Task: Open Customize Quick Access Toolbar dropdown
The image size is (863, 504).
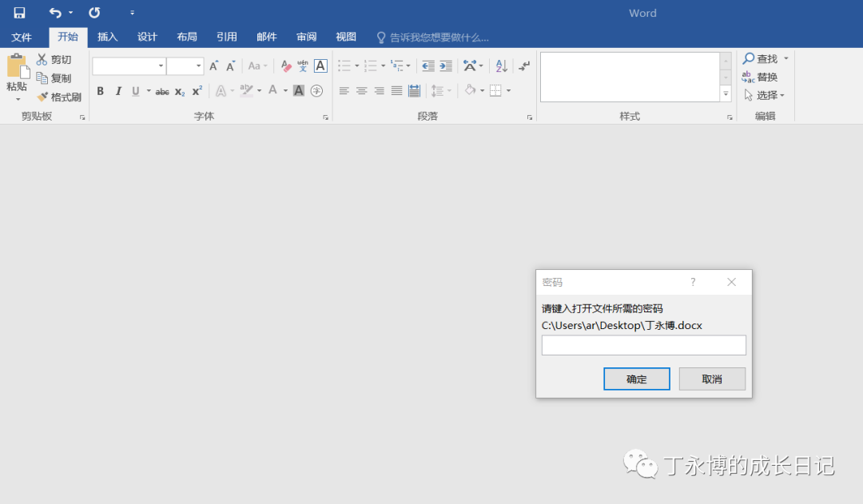Action: [132, 13]
